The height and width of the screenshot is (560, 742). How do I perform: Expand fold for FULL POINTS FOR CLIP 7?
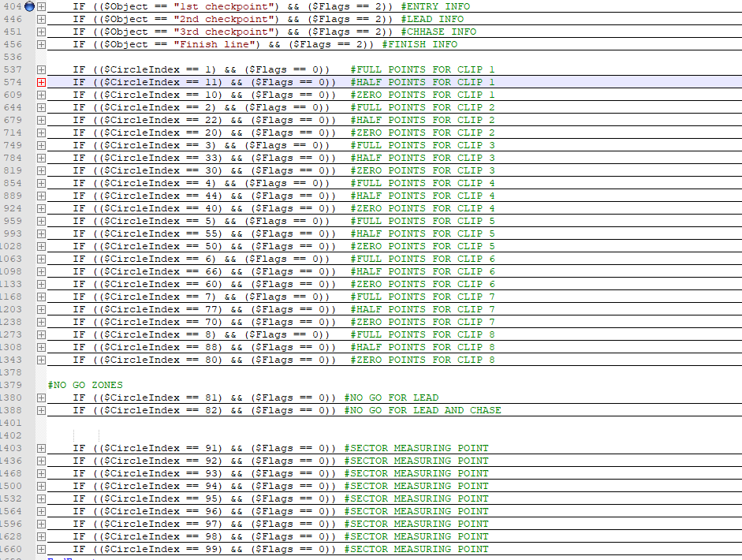41,297
